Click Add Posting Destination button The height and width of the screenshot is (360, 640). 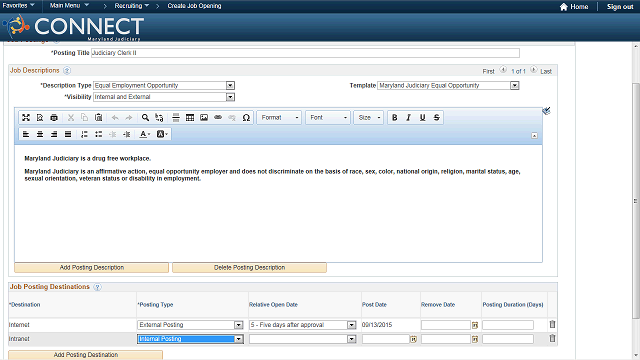86,355
